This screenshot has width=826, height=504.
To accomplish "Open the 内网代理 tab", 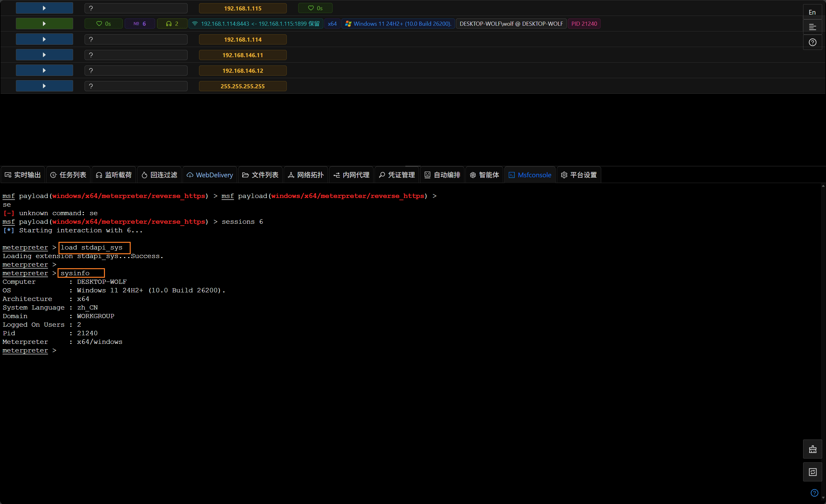I will 352,175.
